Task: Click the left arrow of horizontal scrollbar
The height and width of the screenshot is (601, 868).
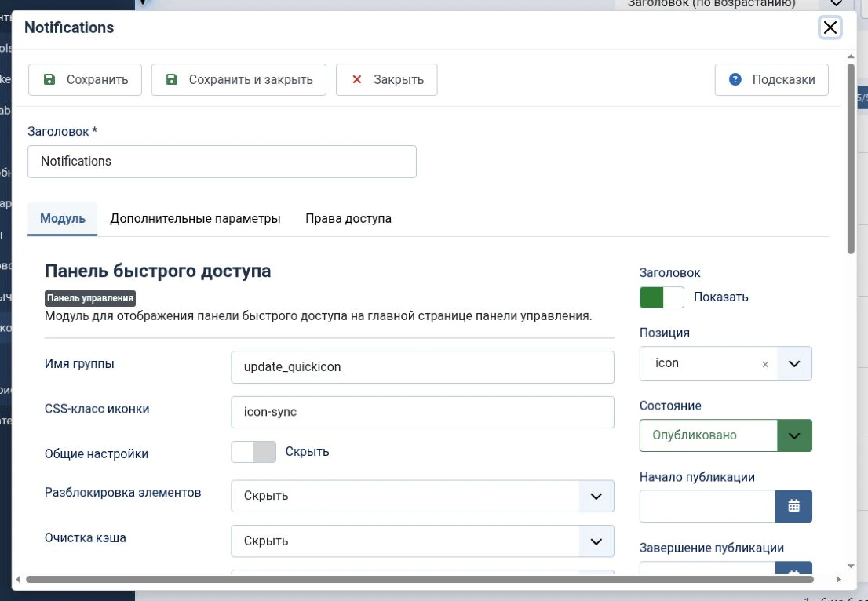Action: (x=18, y=579)
